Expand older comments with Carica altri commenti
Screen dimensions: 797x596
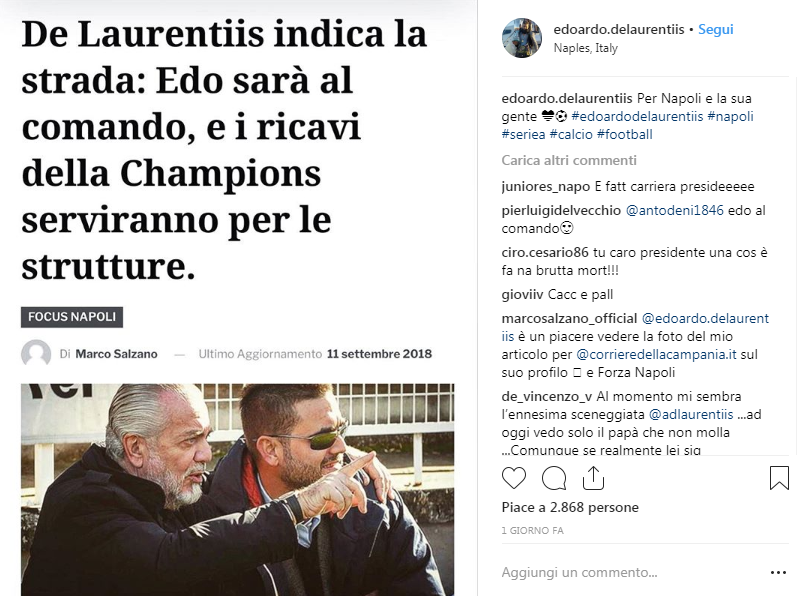(569, 161)
